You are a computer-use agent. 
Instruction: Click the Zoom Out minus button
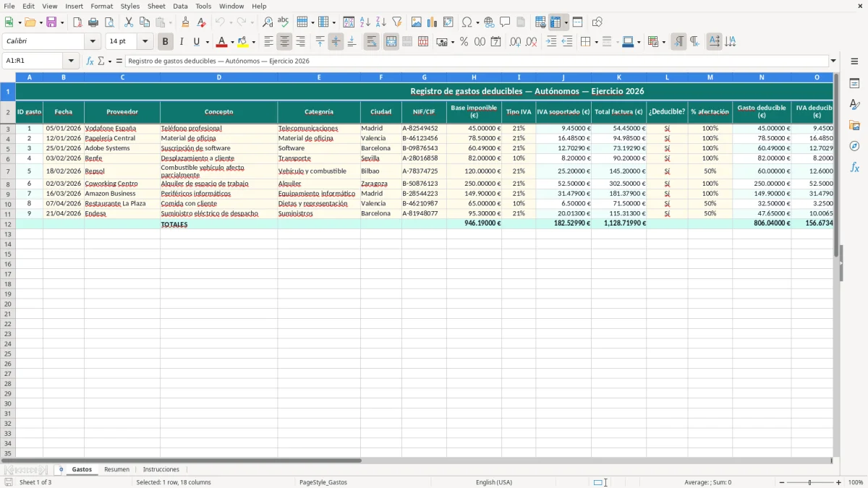pos(782,482)
